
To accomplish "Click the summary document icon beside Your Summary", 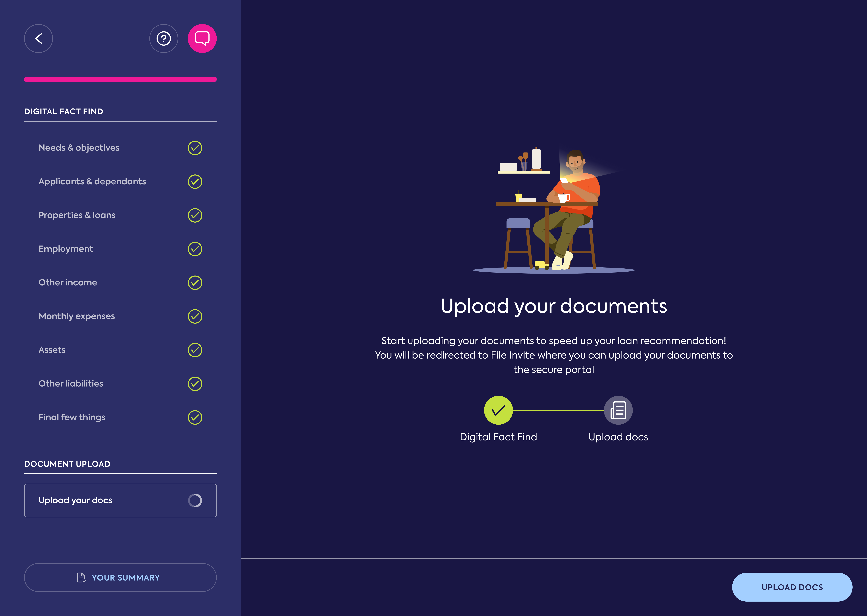I will pyautogui.click(x=81, y=578).
